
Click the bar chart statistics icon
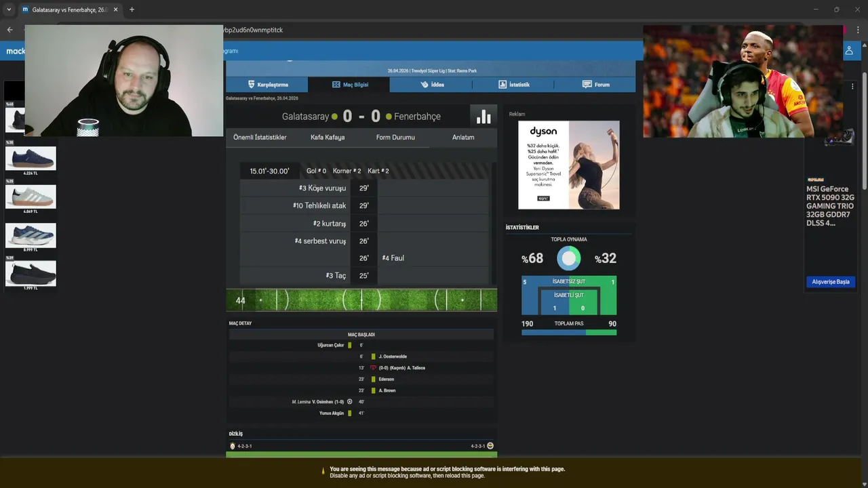point(484,117)
